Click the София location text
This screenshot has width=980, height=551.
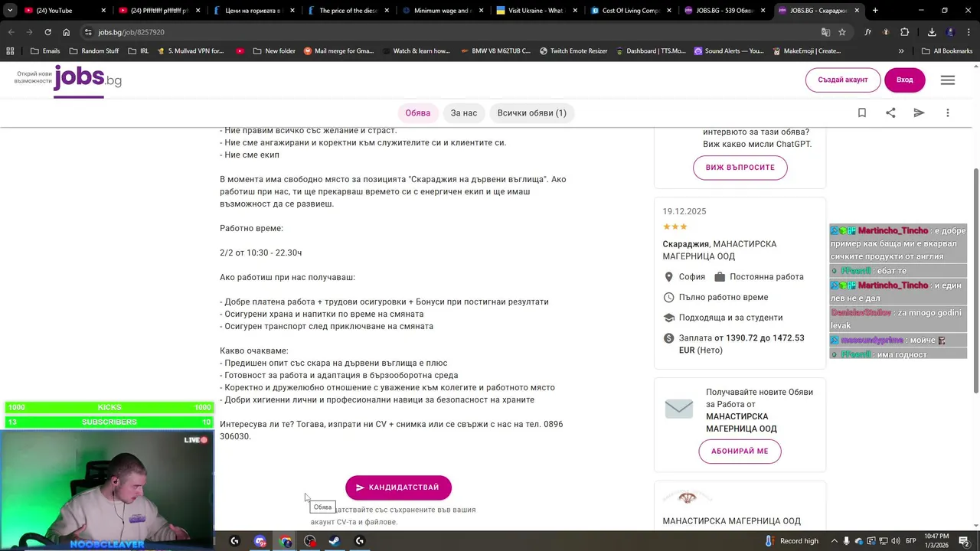[x=692, y=277]
